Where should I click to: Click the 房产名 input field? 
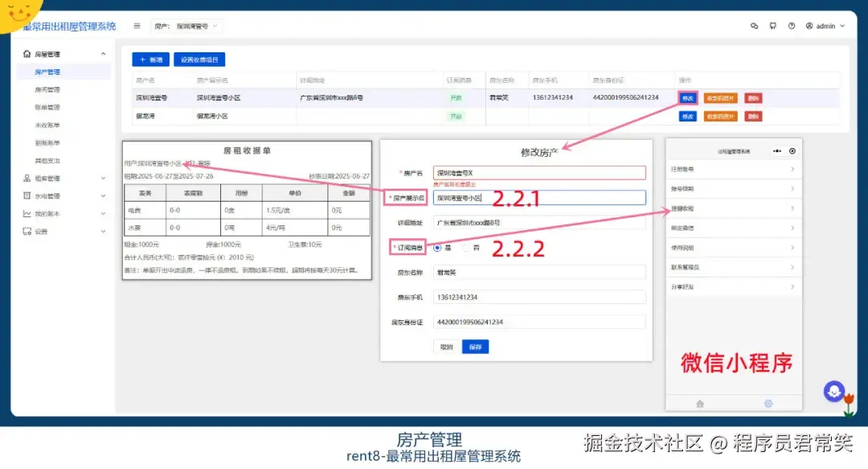click(x=538, y=171)
